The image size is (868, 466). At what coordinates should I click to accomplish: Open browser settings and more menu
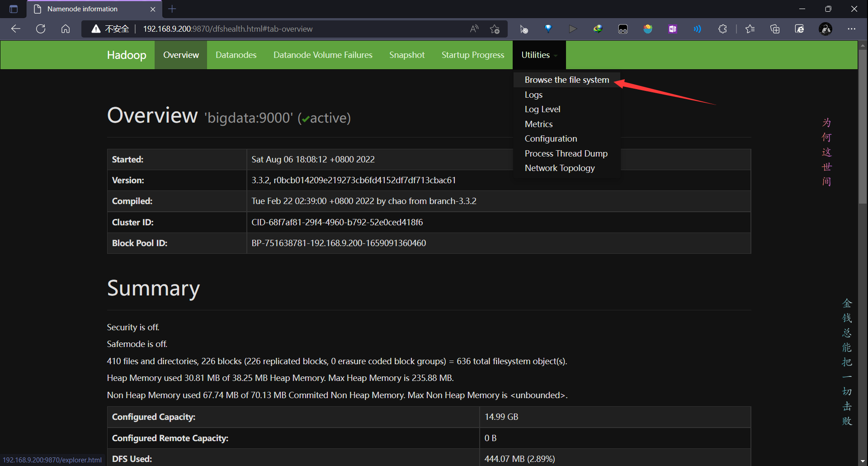pos(852,29)
